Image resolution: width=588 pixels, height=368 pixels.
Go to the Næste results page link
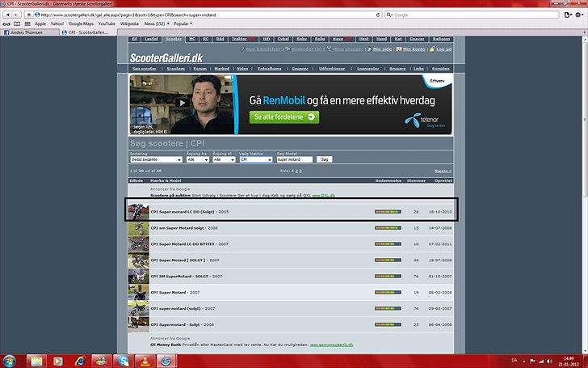coord(443,171)
